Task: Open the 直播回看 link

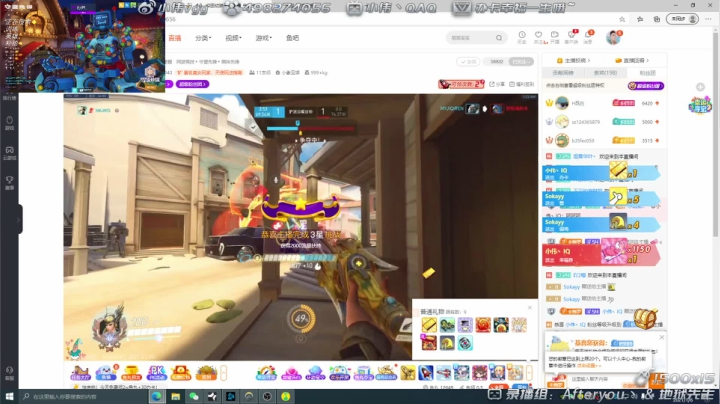Action: 632,60
